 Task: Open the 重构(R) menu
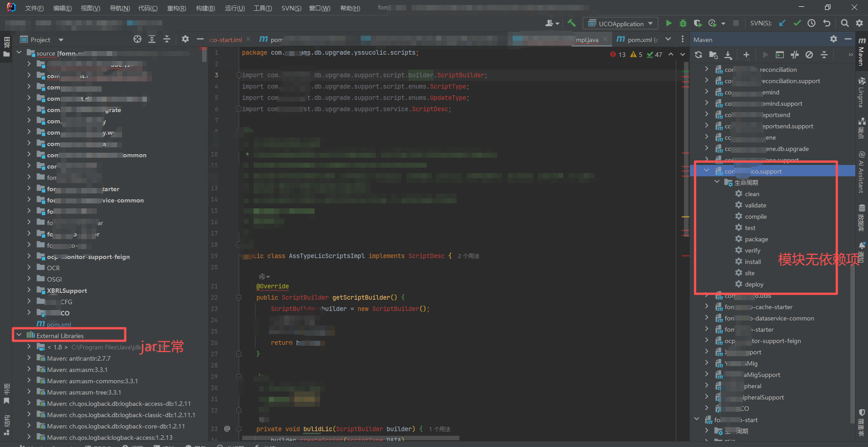point(177,8)
